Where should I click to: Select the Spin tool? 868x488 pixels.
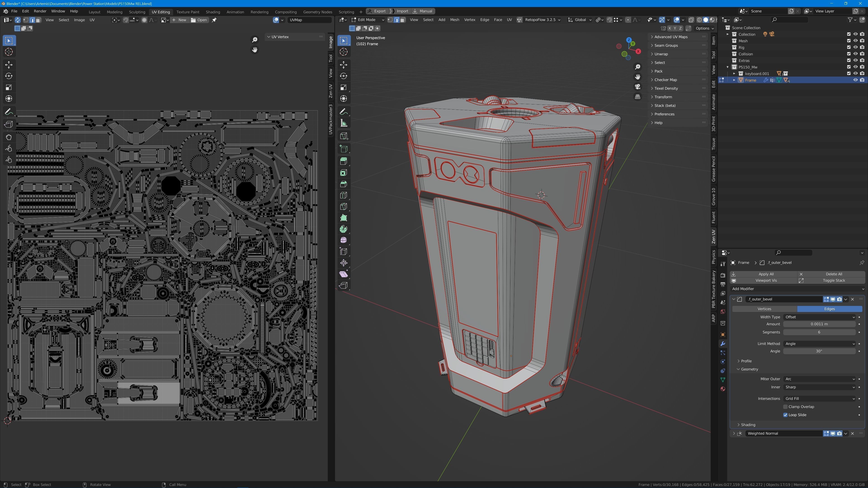click(343, 229)
